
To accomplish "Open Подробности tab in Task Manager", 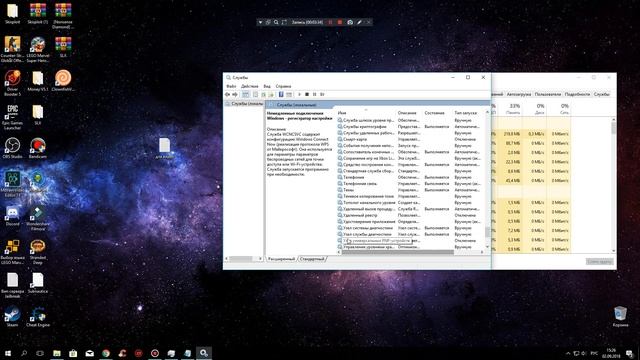I will (577, 94).
